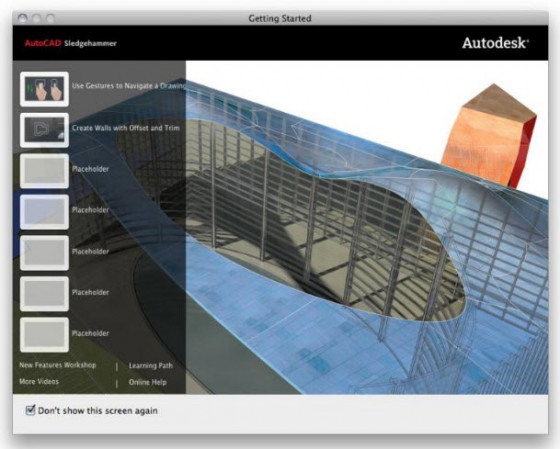Open the Use Gestures to Navigate video thumbnail
The height and width of the screenshot is (449, 560).
tap(44, 89)
